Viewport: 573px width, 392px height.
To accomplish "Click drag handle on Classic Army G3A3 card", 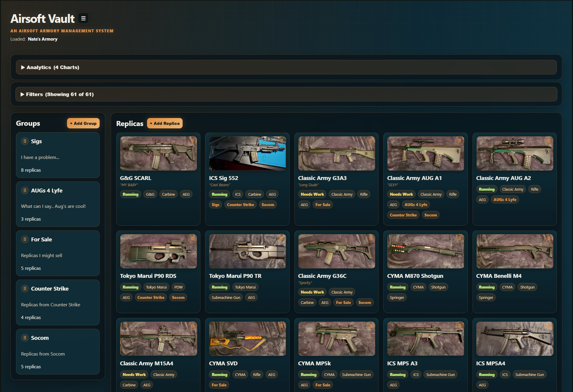I will click(371, 141).
